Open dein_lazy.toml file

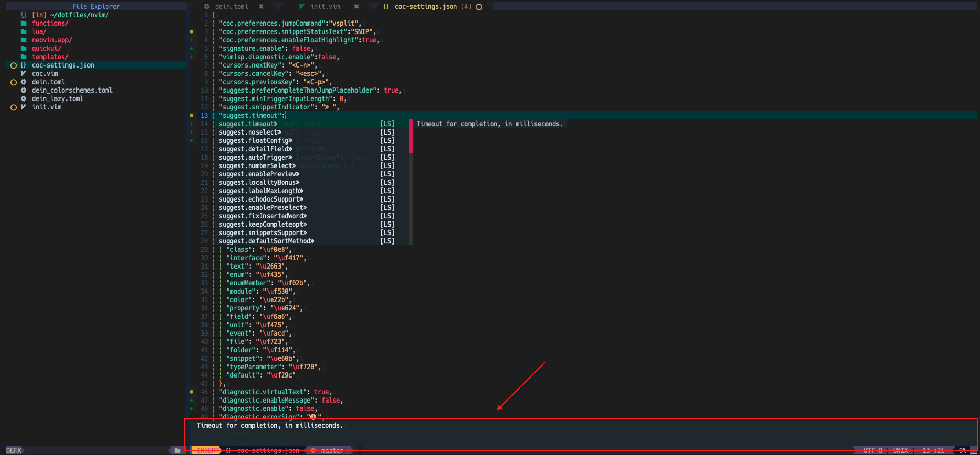point(57,99)
